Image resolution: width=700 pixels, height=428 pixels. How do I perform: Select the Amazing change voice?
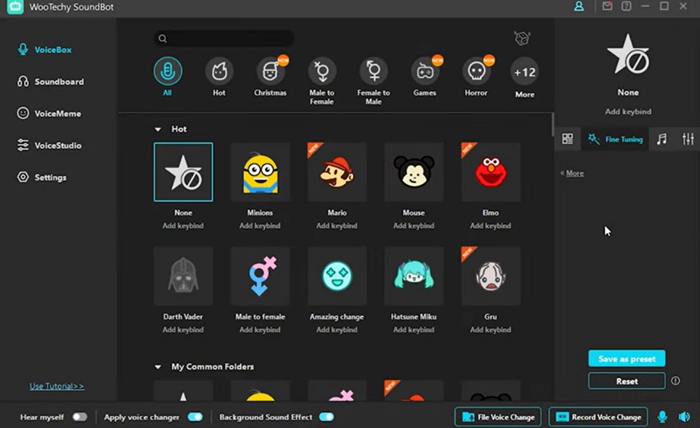(x=337, y=276)
